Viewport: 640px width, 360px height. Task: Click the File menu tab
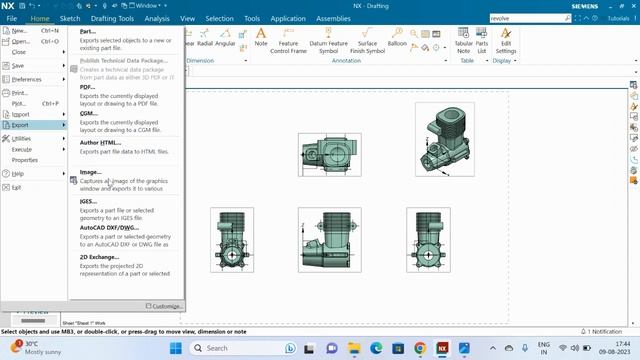point(12,18)
